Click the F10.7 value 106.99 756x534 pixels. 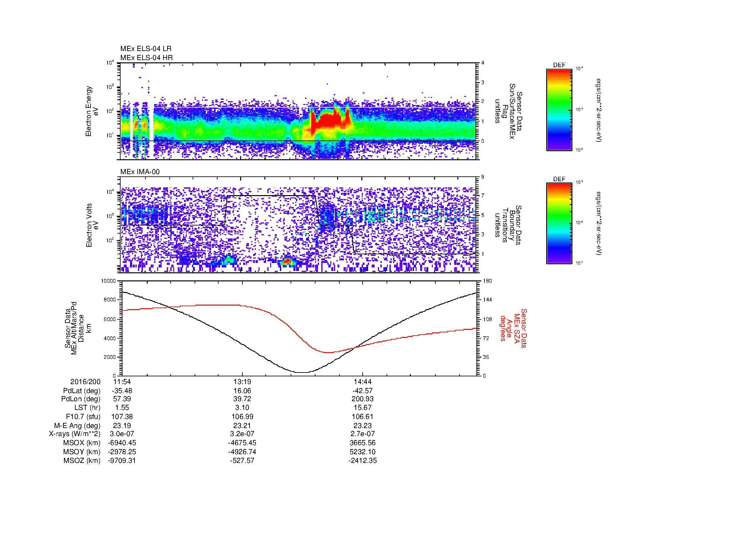click(x=242, y=416)
